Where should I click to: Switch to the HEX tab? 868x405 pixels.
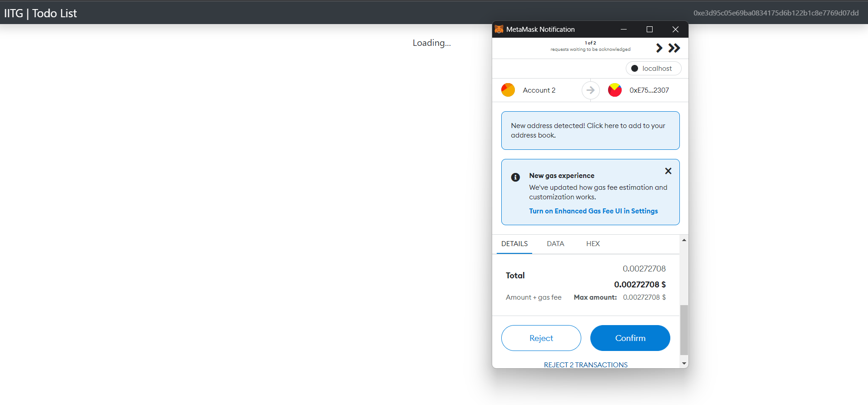593,244
